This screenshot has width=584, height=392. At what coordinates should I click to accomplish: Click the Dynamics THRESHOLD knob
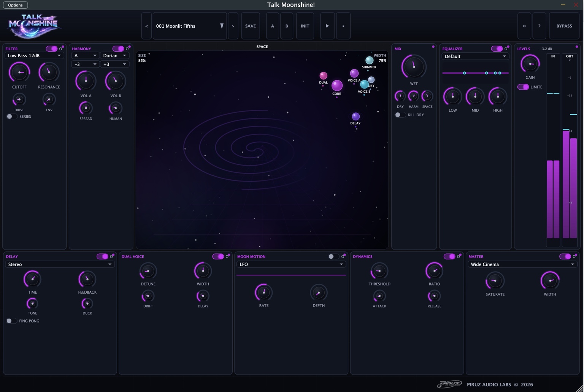(x=379, y=271)
